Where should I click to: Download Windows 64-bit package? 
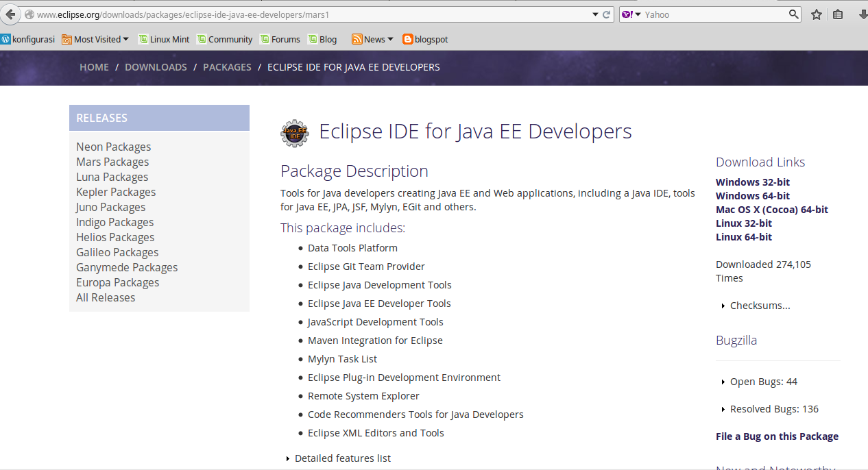(753, 196)
